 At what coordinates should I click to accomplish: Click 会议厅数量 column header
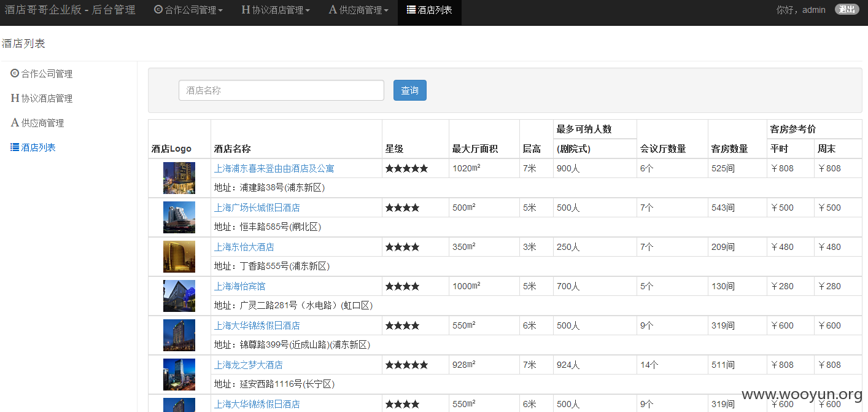(663, 149)
